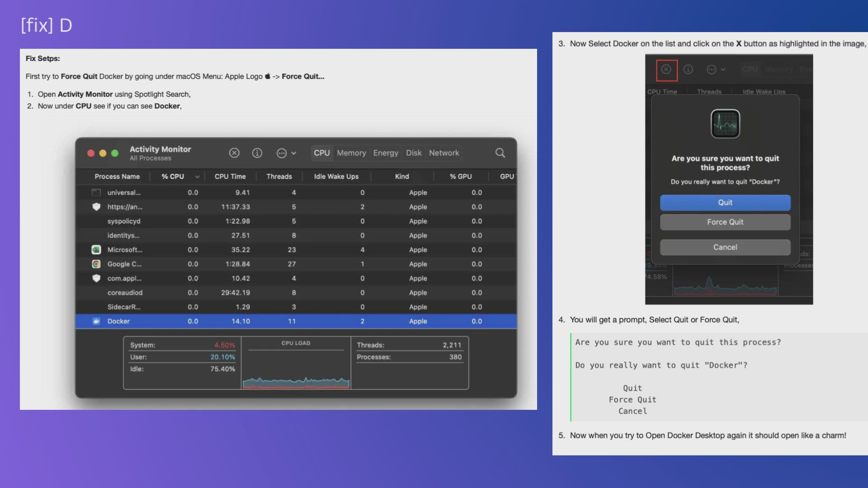Viewport: 868px width, 488px height.
Task: Select the syspolicyd process row
Action: click(x=296, y=221)
